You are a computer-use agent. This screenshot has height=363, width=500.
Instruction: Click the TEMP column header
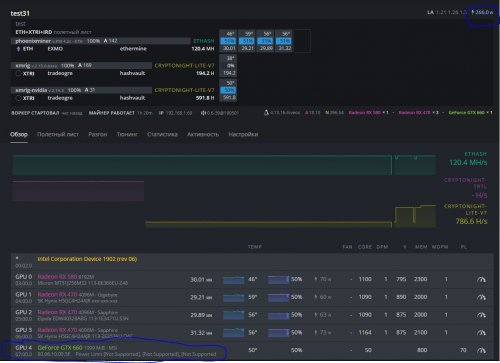[255, 247]
